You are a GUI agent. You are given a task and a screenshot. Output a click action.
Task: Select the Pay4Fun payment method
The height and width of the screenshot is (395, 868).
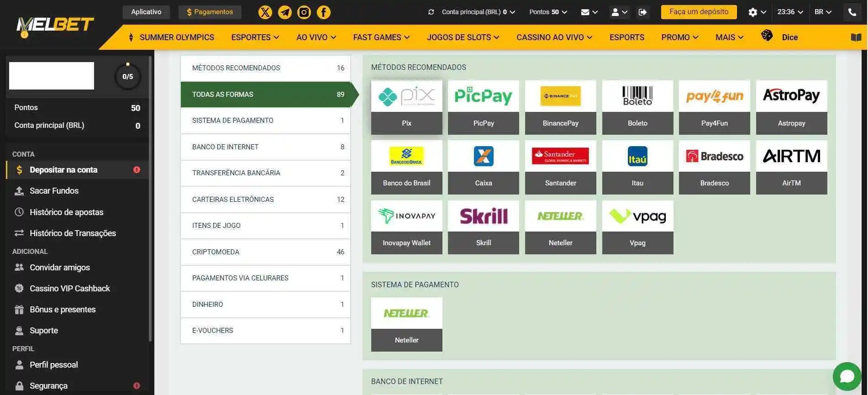coord(715,107)
